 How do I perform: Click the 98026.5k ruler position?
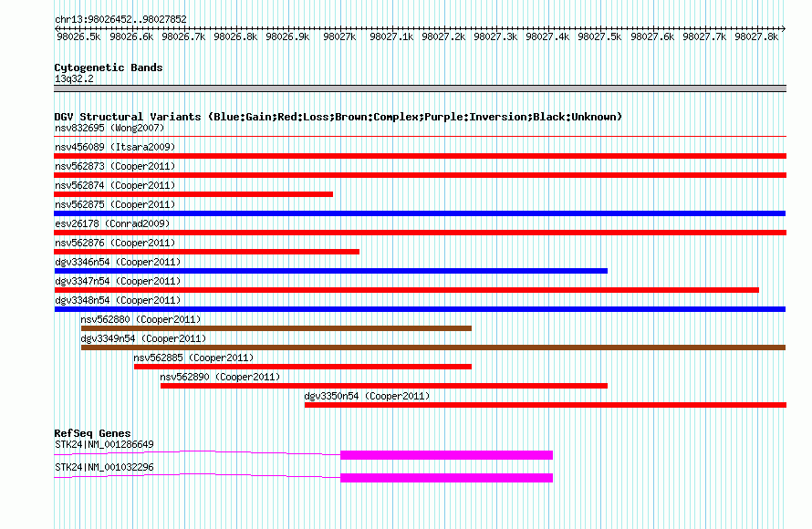[x=78, y=36]
